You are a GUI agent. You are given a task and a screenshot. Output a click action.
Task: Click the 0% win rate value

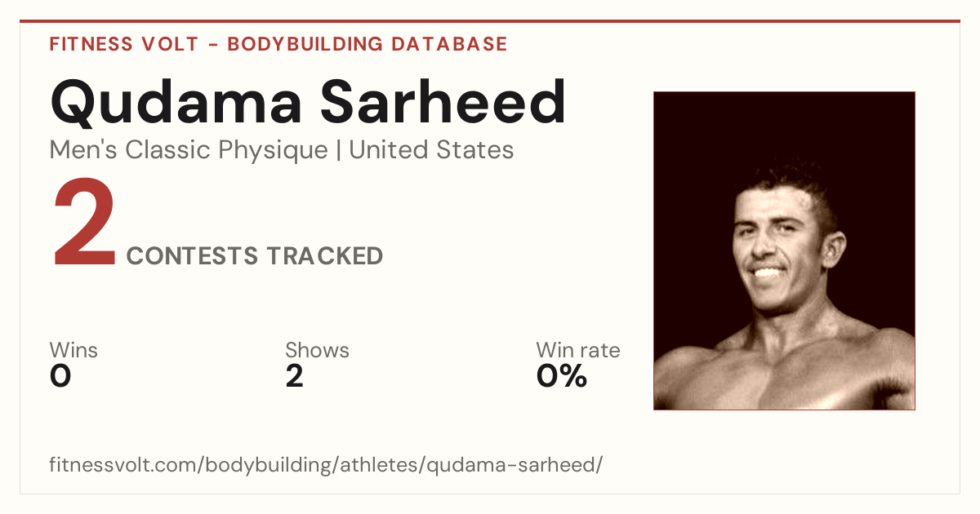(x=562, y=376)
